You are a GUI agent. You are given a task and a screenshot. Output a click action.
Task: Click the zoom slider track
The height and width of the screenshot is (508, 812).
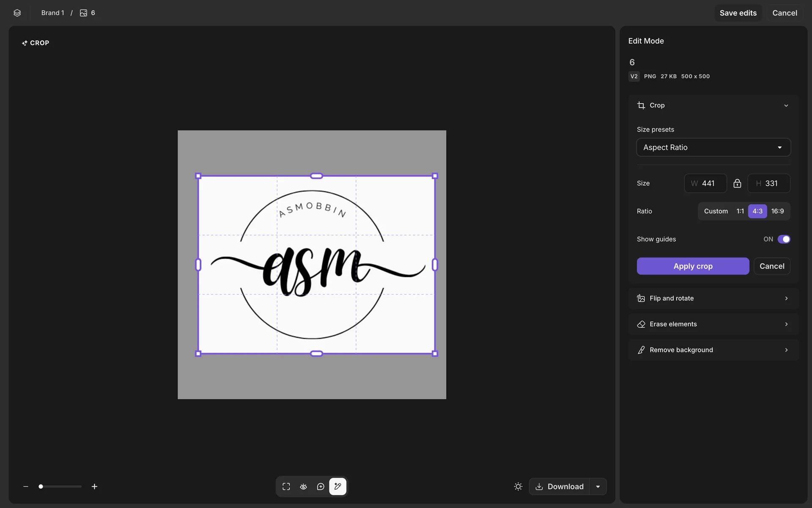coord(63,486)
